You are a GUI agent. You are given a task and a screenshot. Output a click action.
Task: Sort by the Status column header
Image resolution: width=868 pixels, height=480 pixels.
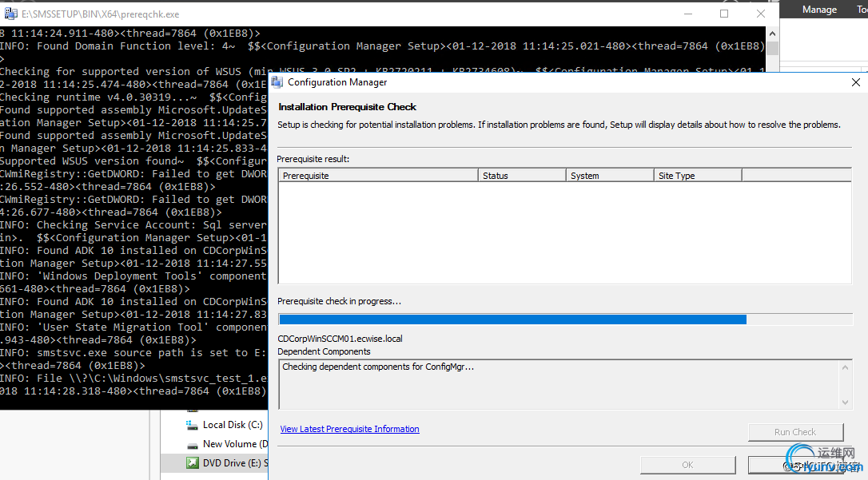pyautogui.click(x=522, y=176)
